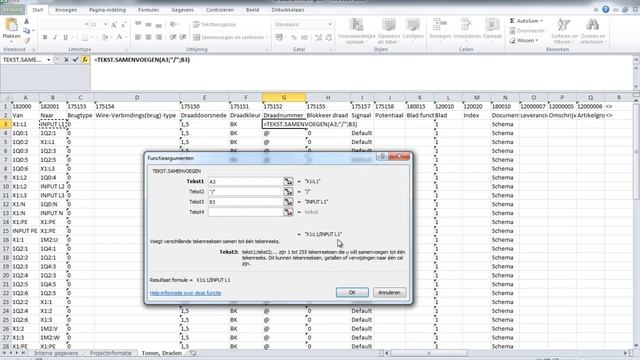640x360 pixels.
Task: Click the font color A icon
Action: pyautogui.click(x=120, y=37)
